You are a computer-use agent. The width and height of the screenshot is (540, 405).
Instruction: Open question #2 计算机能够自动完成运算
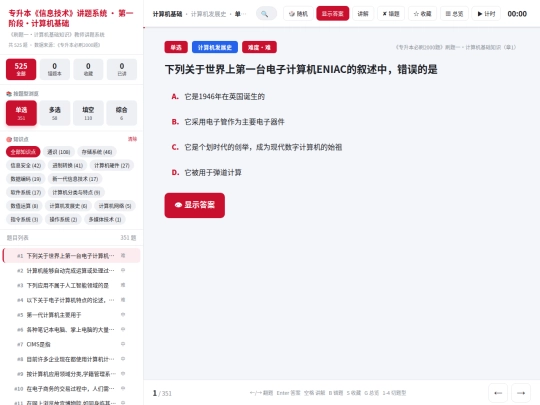(x=71, y=271)
